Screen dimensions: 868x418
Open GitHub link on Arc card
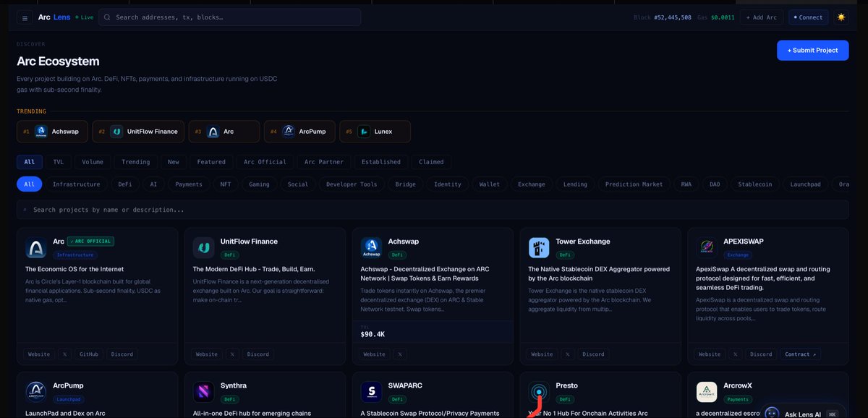pos(88,354)
